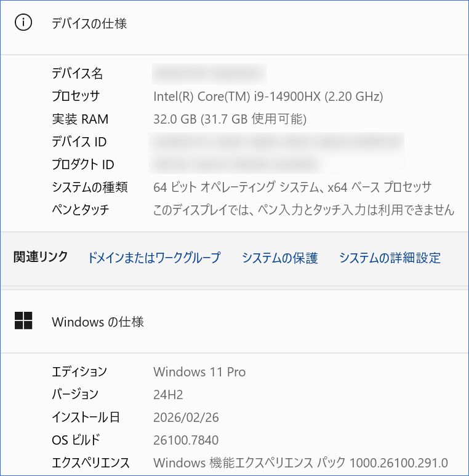The width and height of the screenshot is (469, 476).
Task: Click the インストール日 value 2026/02/26
Action: coord(186,418)
